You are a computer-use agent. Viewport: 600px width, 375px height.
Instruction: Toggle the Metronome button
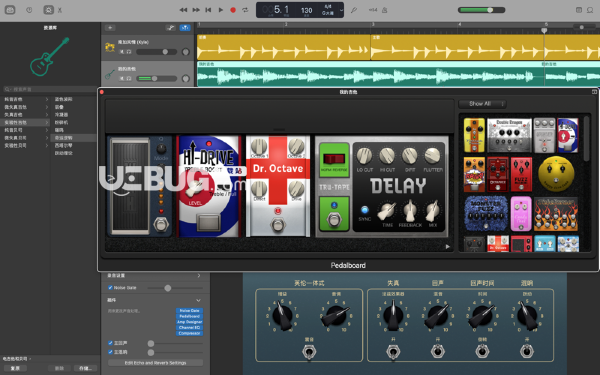385,10
